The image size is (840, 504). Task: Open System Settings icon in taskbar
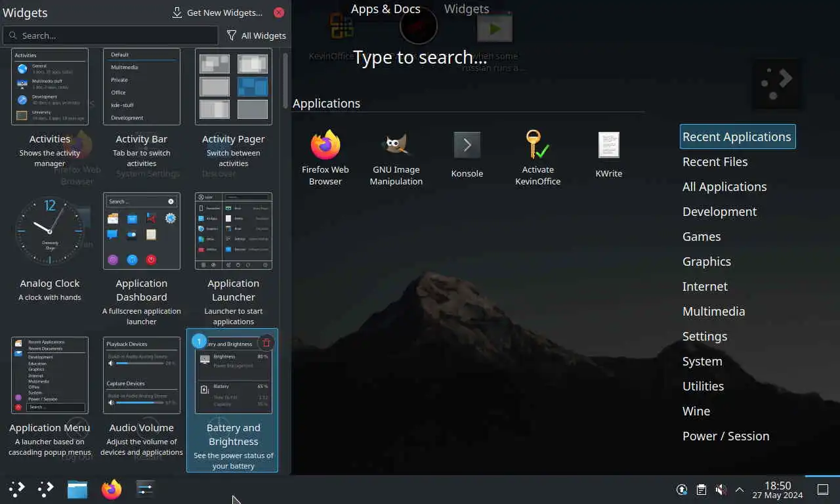point(145,489)
